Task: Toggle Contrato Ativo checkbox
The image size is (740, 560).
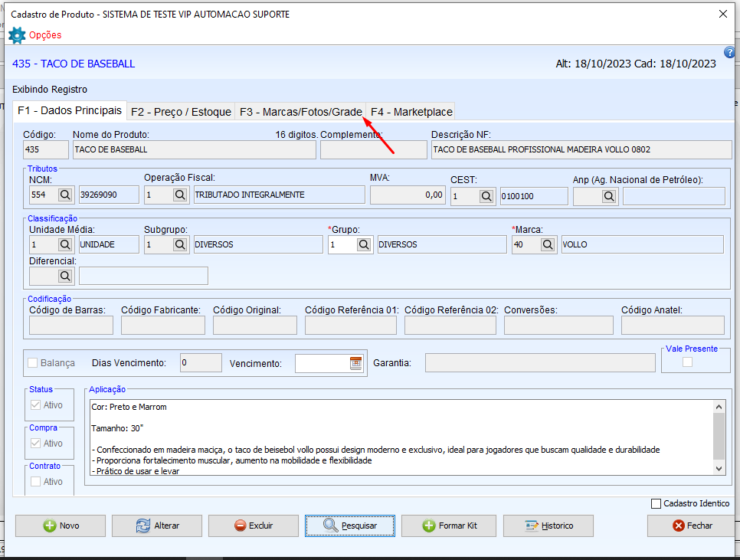Action: pos(35,481)
